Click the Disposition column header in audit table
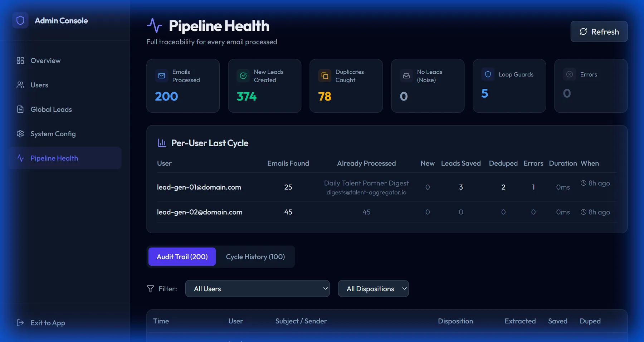Screen dimensions: 644x342 [x=455, y=321]
